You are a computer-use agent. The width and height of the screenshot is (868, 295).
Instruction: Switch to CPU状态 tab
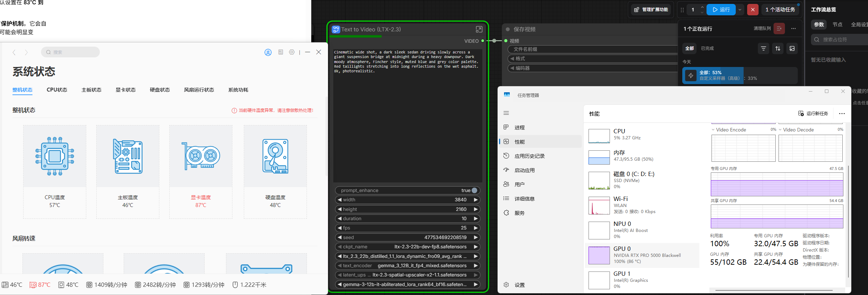[x=57, y=90]
